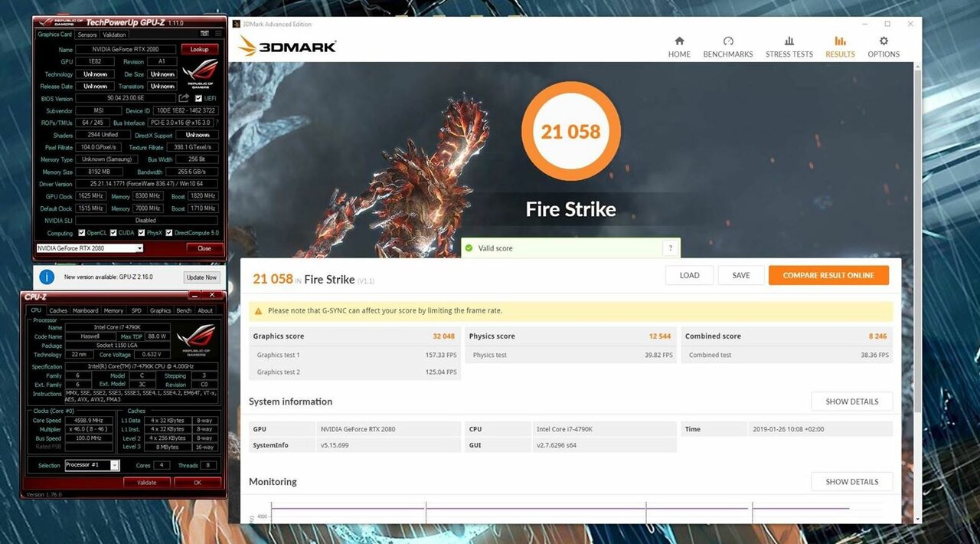Toggle the DirectCompute 5.0 checkbox
The width and height of the screenshot is (980, 544).
(x=169, y=233)
